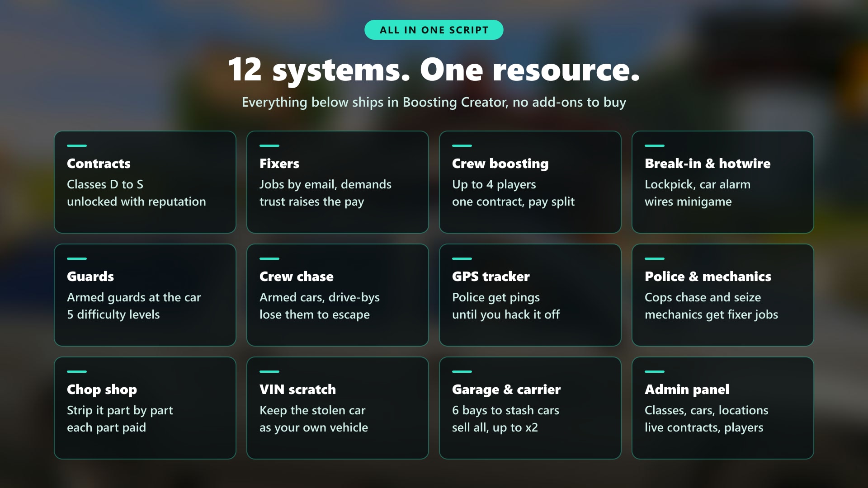Viewport: 868px width, 488px height.
Task: Select the Police & mechanics heading
Action: [708, 277]
